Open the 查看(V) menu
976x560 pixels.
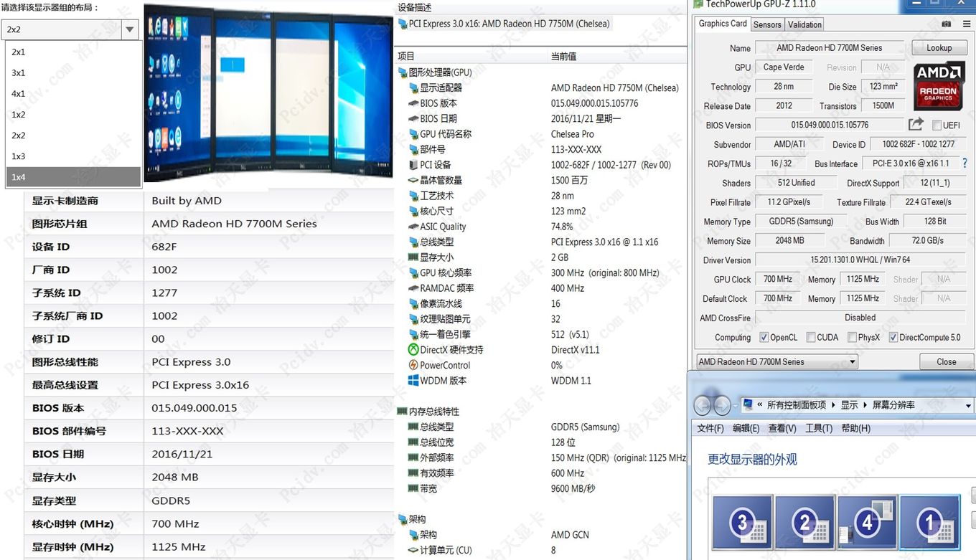782,428
